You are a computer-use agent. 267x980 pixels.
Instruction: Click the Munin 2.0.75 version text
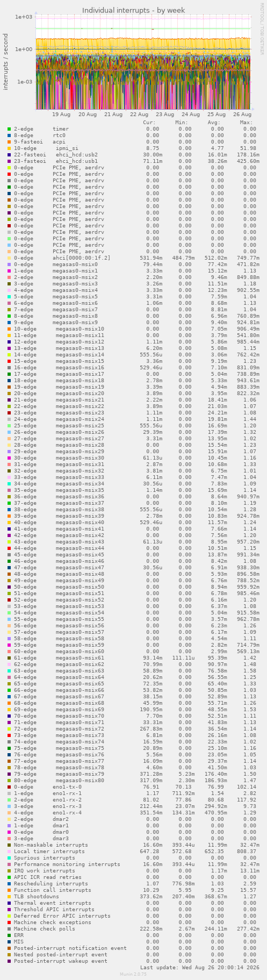(x=134, y=974)
